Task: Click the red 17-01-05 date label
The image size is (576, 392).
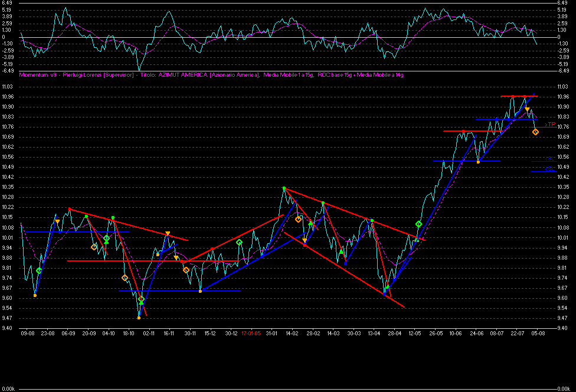Action: point(251,333)
